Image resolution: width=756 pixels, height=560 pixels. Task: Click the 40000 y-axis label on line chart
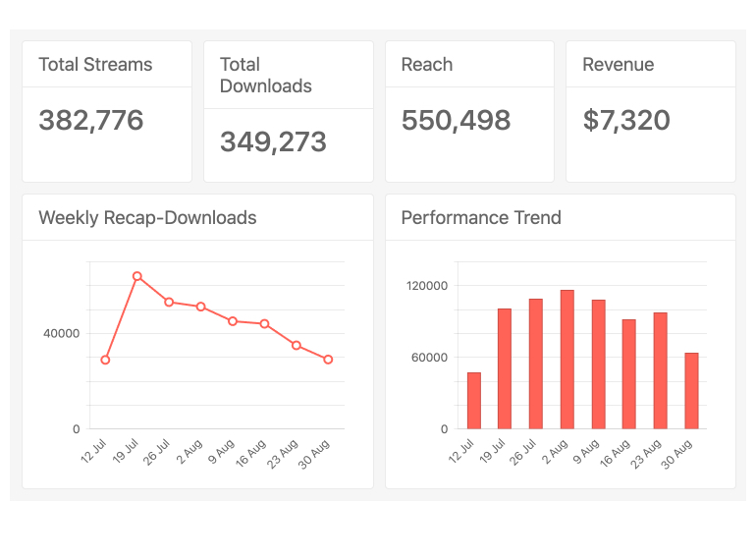click(x=61, y=333)
